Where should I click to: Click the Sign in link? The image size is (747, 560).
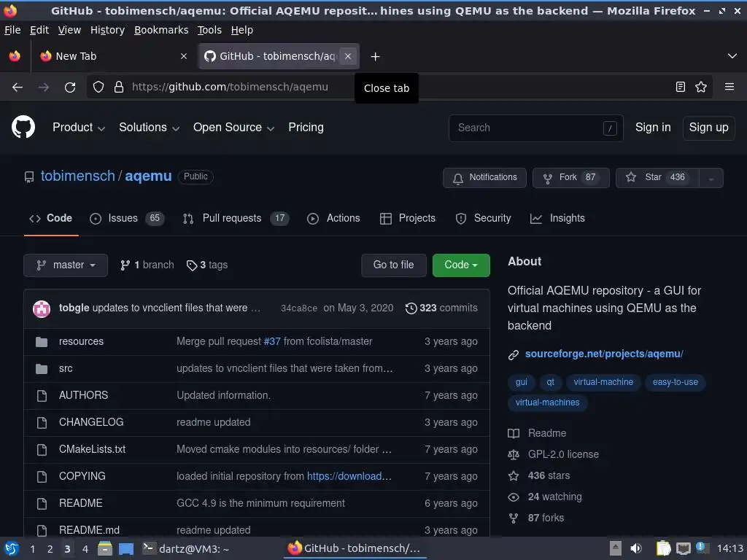653,128
